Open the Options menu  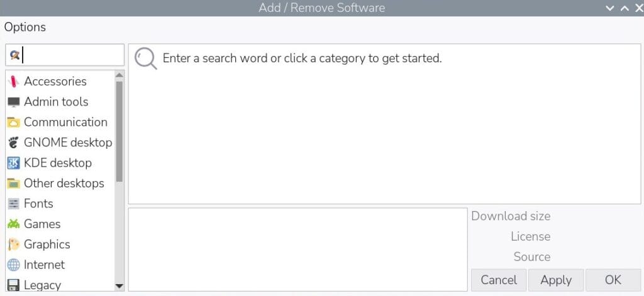click(x=25, y=27)
